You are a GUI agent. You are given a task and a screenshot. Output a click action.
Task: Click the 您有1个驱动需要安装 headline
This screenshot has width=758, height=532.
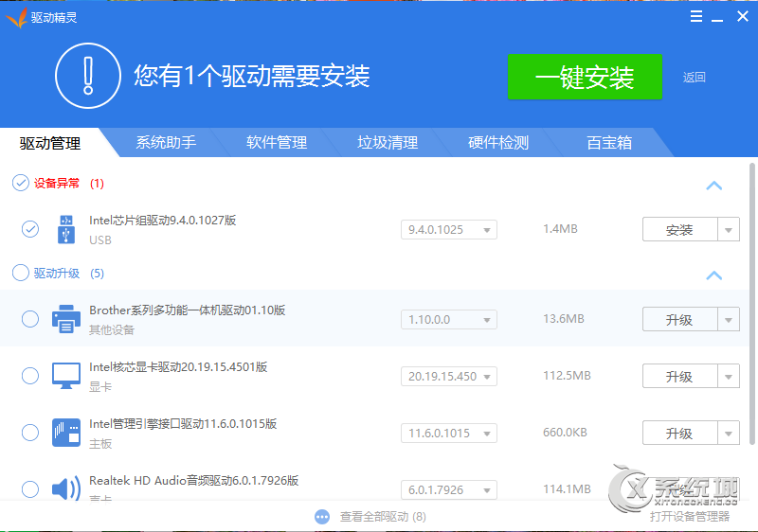pyautogui.click(x=252, y=77)
